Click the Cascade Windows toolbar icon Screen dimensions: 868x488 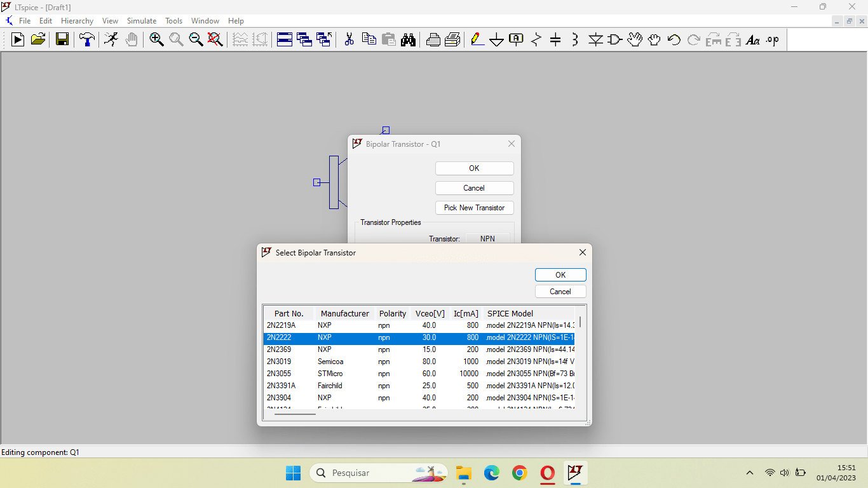click(x=304, y=40)
